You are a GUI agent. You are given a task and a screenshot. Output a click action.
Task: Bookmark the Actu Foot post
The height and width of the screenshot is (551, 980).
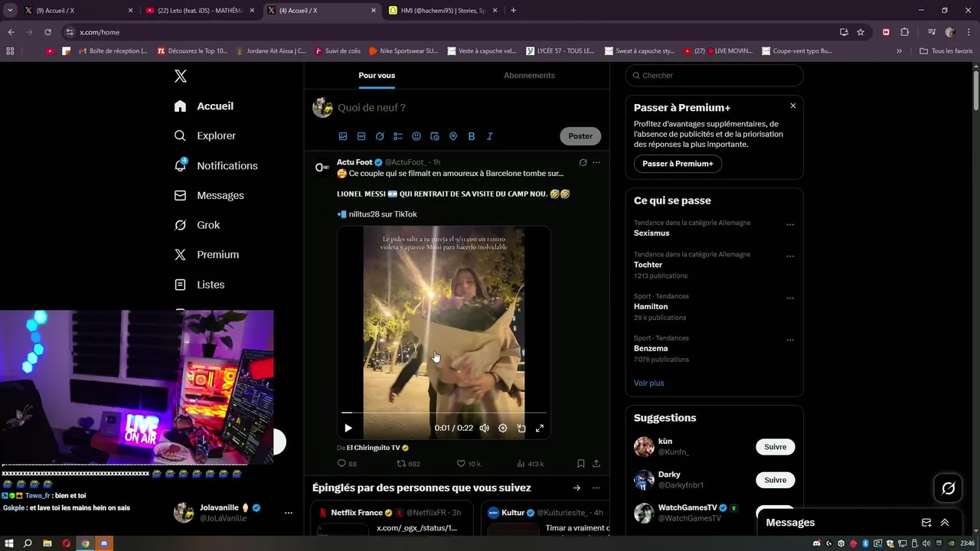[581, 464]
